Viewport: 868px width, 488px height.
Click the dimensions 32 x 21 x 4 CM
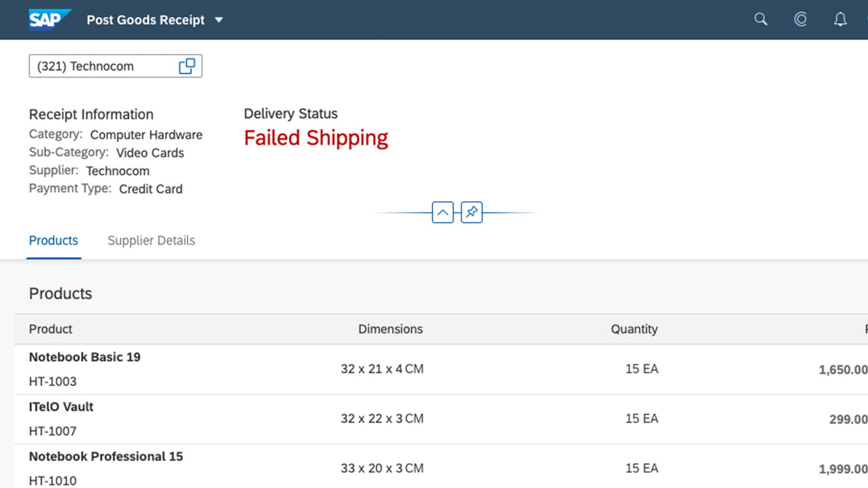tap(382, 369)
